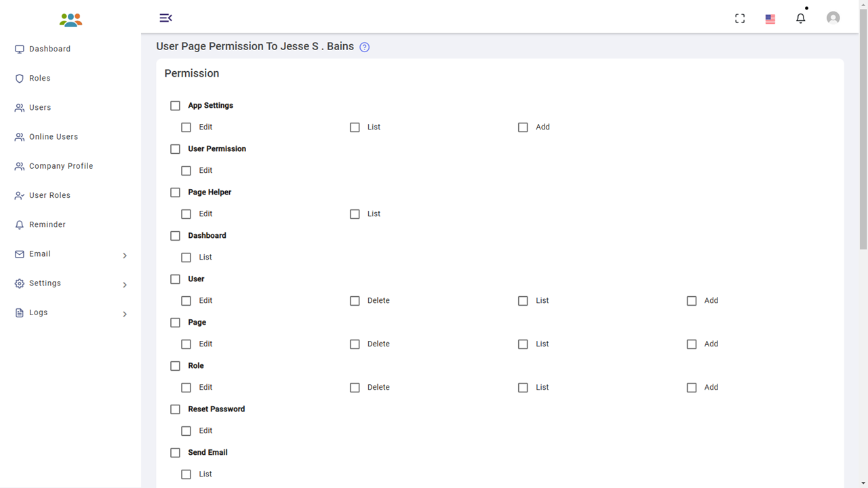Enter fullscreen mode using the header icon

(740, 19)
